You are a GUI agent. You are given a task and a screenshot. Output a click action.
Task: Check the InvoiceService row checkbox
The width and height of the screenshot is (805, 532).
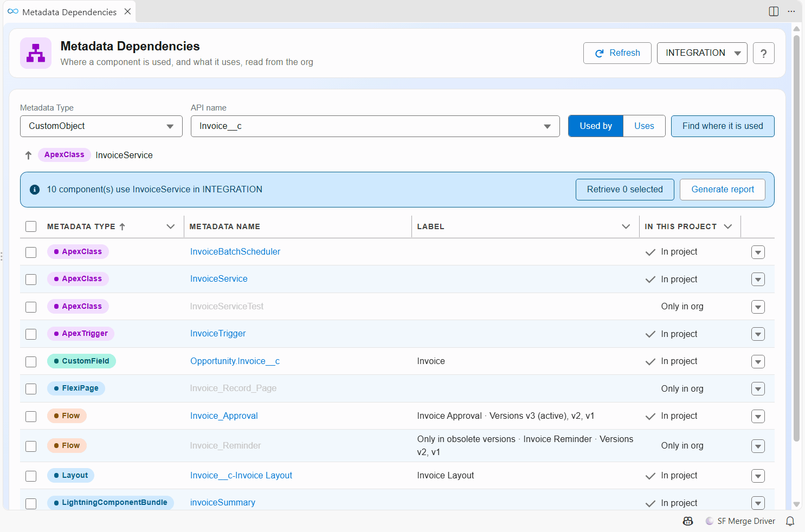click(x=31, y=280)
